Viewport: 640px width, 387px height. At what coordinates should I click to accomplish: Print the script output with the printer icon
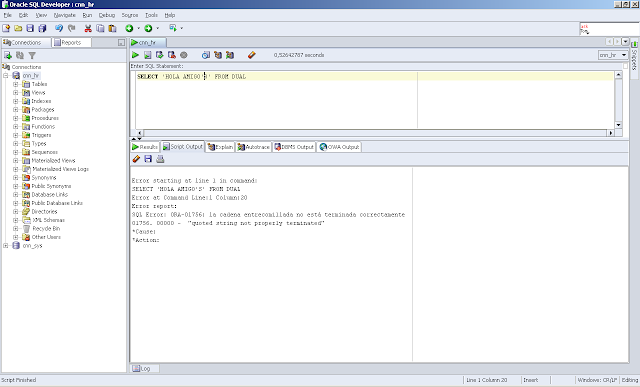click(x=160, y=159)
